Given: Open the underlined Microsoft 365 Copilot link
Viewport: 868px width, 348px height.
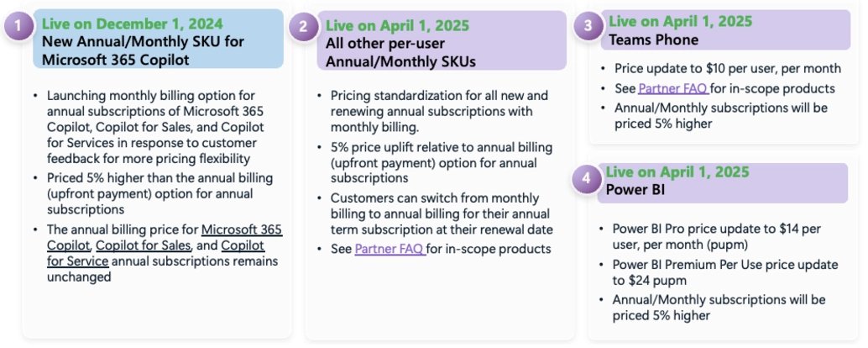Looking at the screenshot, I should 241,230.
